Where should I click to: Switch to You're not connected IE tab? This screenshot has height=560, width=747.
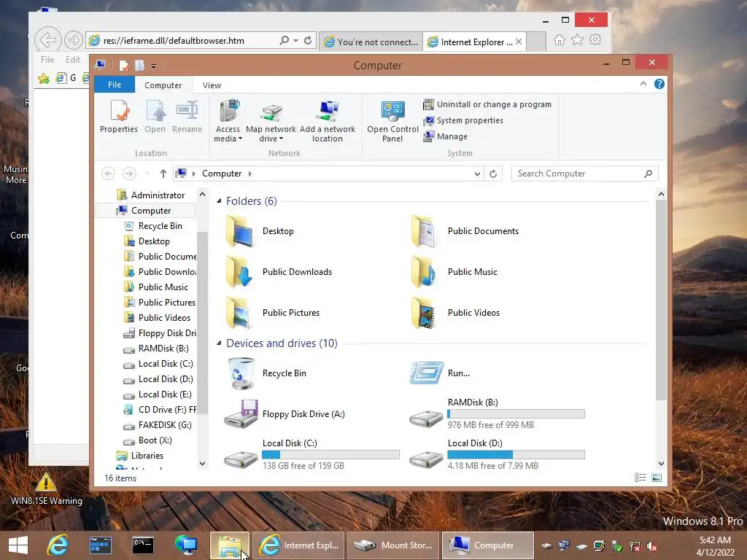coord(371,42)
